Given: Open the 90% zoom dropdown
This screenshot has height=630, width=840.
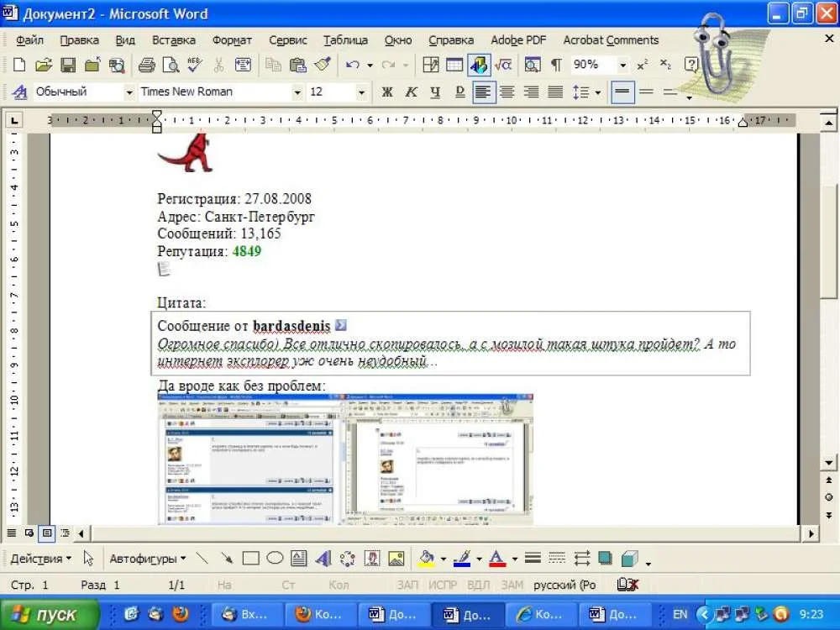Looking at the screenshot, I should (622, 65).
